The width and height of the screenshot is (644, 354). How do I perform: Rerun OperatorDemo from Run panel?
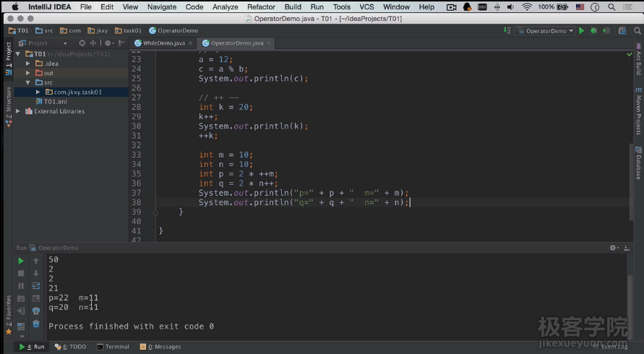pyautogui.click(x=21, y=261)
